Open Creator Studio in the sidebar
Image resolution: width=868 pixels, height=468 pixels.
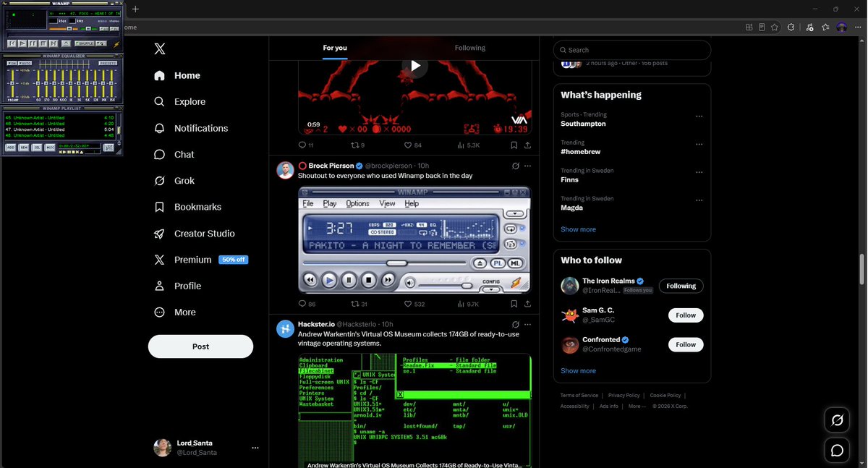click(x=194, y=234)
